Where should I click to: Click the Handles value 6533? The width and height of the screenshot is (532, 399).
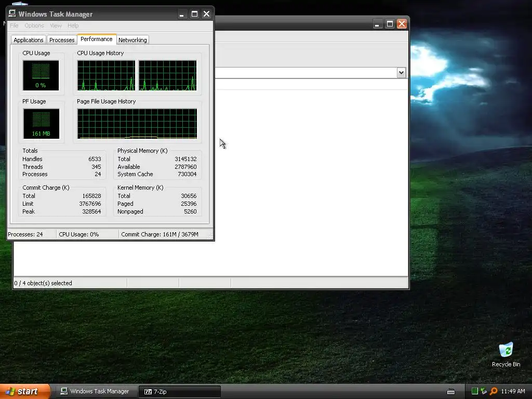(x=95, y=159)
